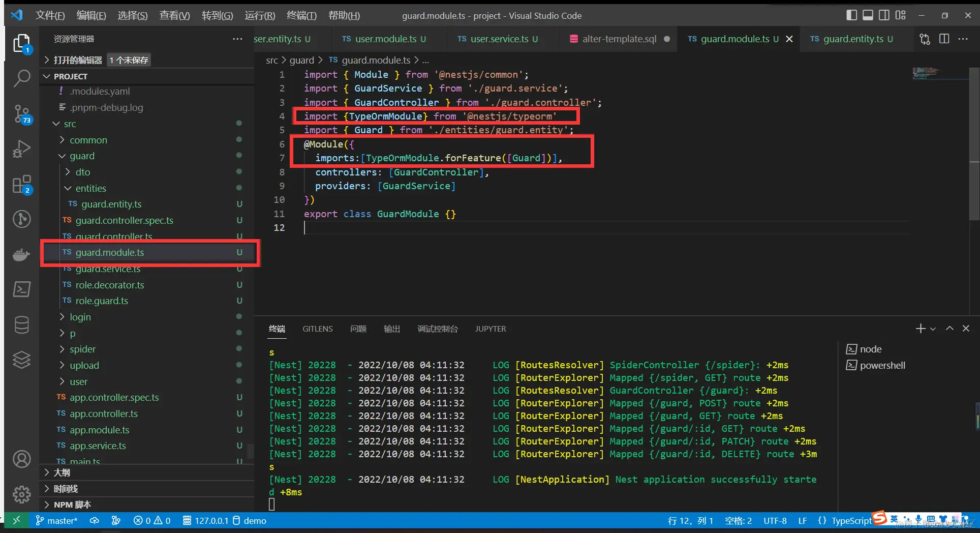This screenshot has width=980, height=533.
Task: Create a new terminal with plus
Action: tap(920, 329)
